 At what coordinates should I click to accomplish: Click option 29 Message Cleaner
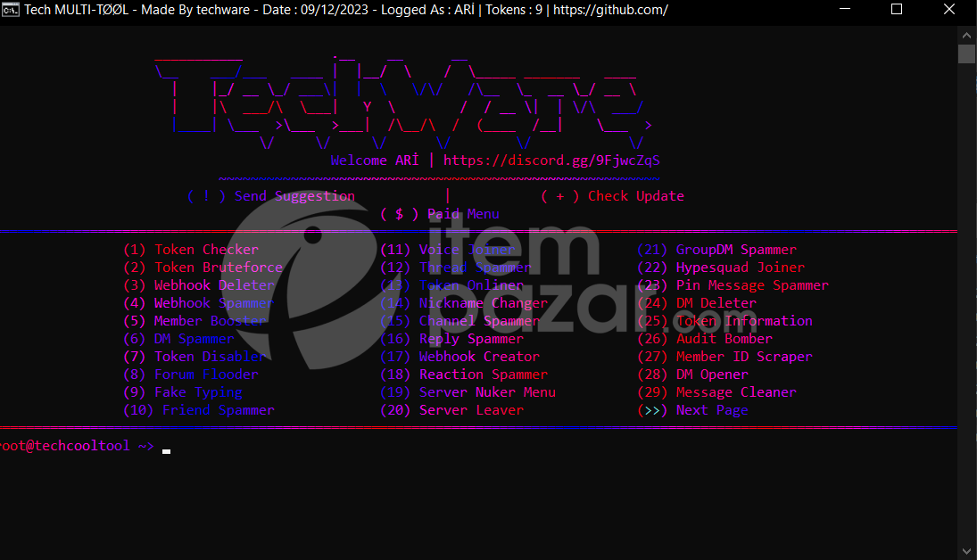[x=716, y=392]
